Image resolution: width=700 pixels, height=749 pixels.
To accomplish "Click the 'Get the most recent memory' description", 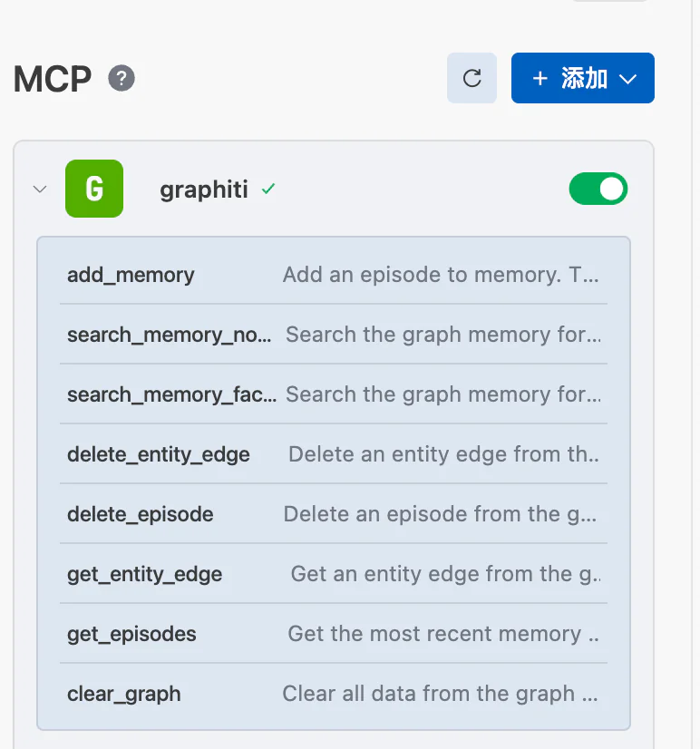I will [442, 634].
